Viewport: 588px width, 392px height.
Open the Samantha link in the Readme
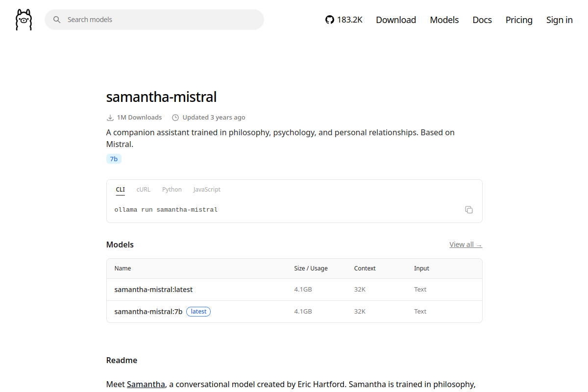click(146, 384)
